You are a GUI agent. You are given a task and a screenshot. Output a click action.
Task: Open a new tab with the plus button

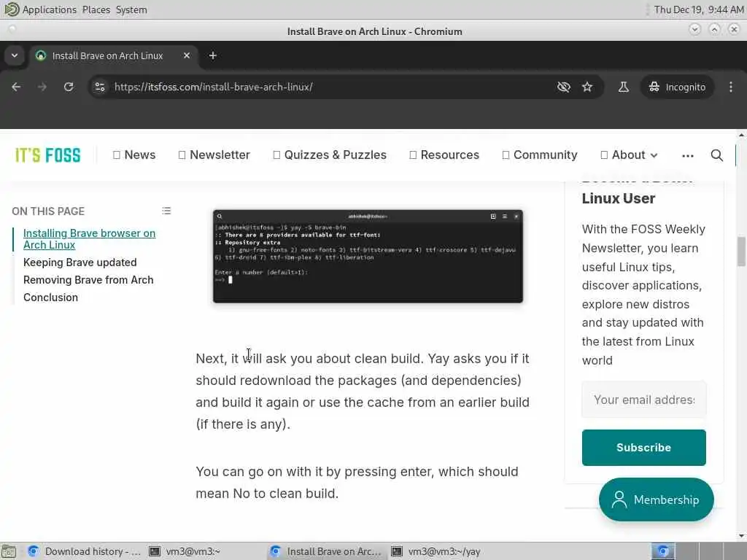[213, 55]
